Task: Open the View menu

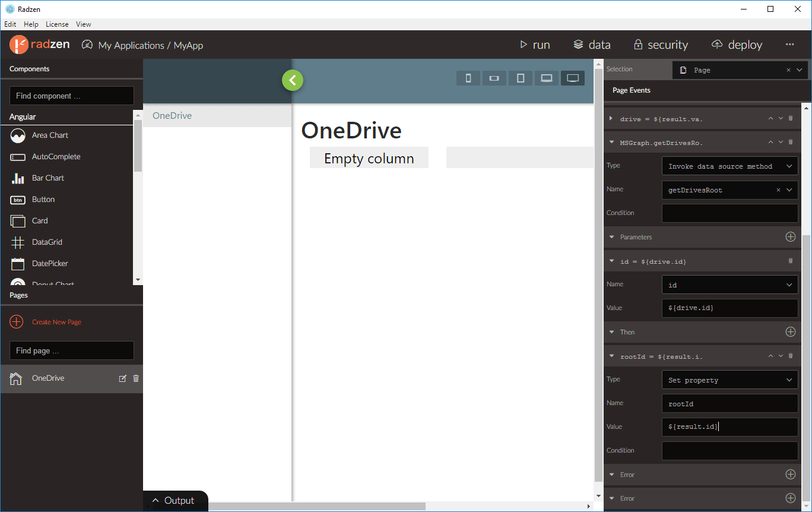Action: (84, 24)
